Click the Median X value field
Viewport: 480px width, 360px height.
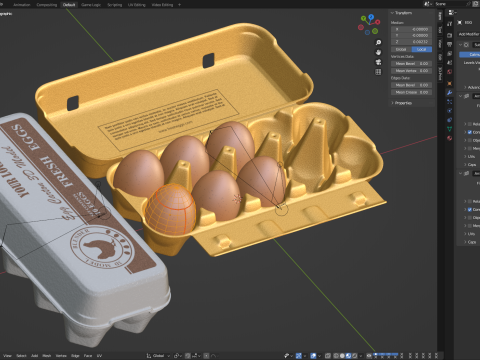click(411, 29)
